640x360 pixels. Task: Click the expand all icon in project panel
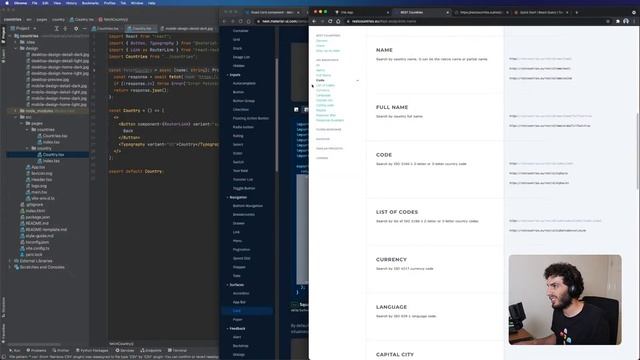[x=57, y=29]
